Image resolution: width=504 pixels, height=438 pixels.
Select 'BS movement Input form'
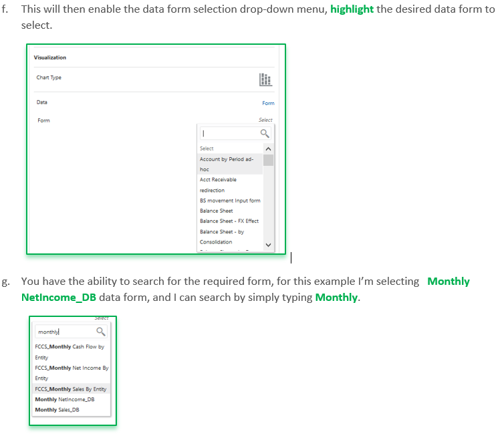click(x=230, y=201)
